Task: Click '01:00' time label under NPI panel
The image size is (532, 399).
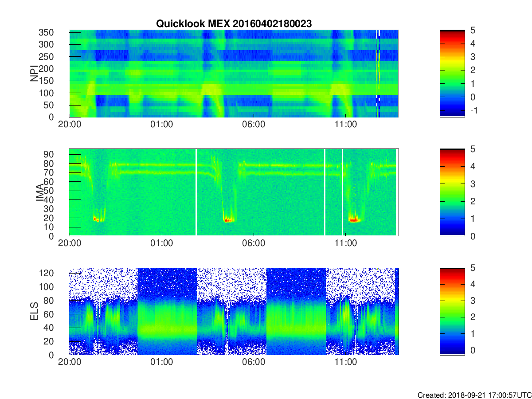Action: [x=162, y=125]
